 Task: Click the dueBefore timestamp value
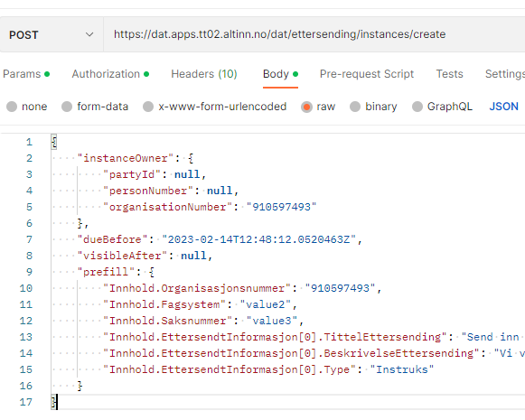(259, 239)
